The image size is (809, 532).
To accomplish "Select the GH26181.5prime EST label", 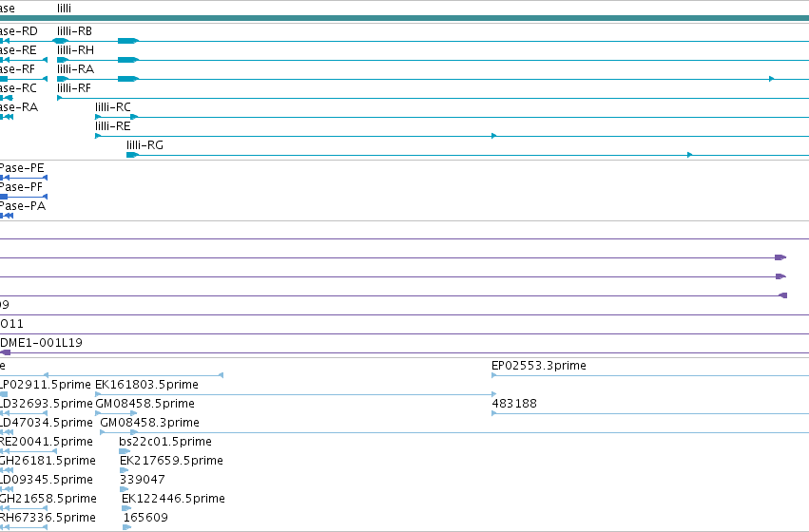I will pos(48,461).
